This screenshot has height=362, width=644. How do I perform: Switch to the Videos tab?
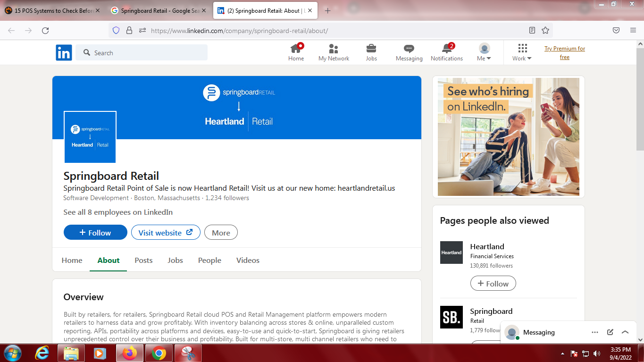coord(248,260)
